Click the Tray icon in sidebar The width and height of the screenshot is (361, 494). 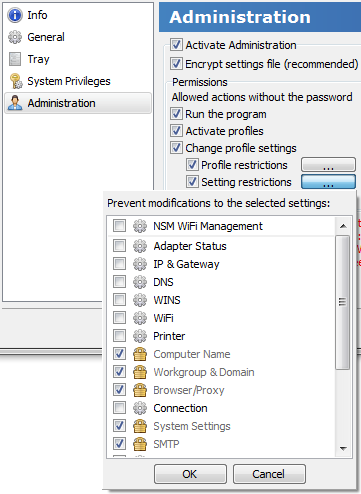(15, 59)
